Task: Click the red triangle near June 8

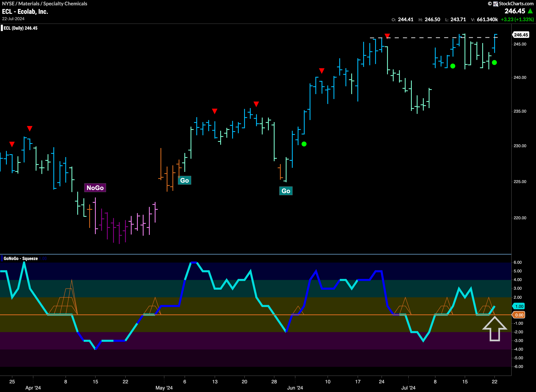Action: click(322, 71)
